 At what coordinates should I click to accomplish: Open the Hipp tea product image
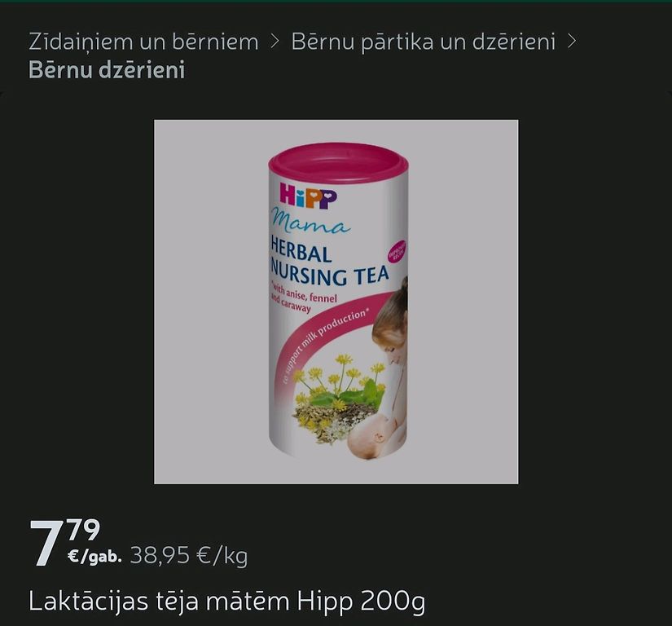click(x=336, y=302)
